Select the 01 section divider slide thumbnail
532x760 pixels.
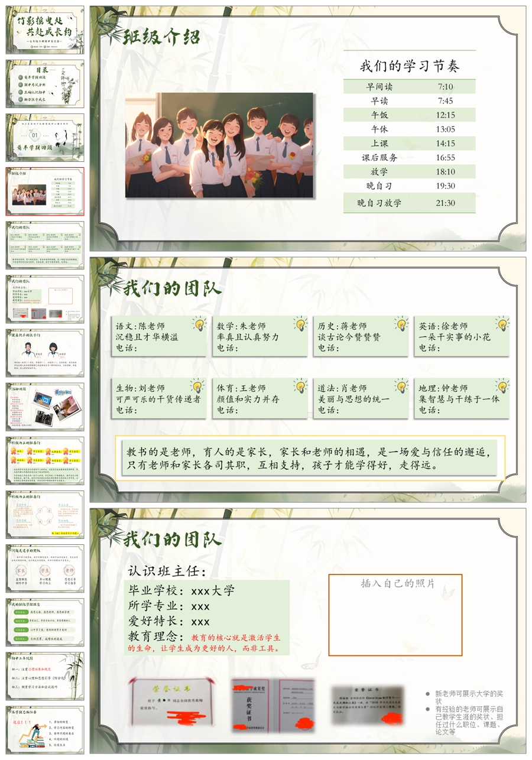click(x=45, y=138)
